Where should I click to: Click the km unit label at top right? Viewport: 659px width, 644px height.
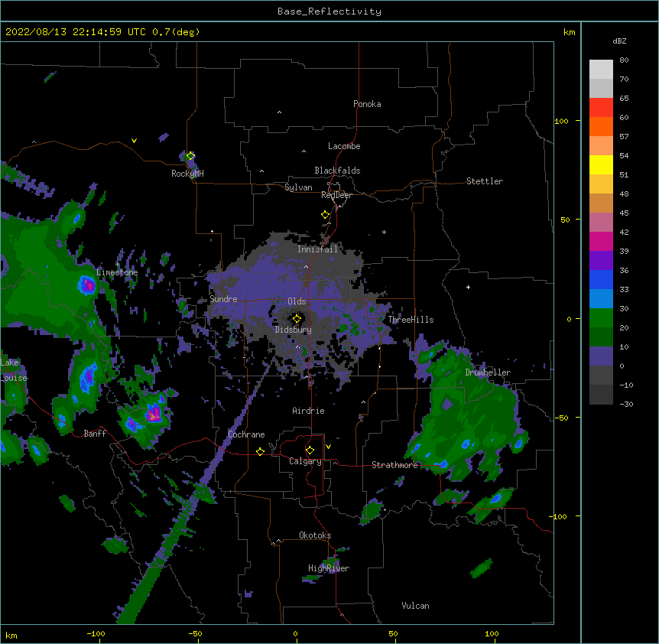[569, 32]
